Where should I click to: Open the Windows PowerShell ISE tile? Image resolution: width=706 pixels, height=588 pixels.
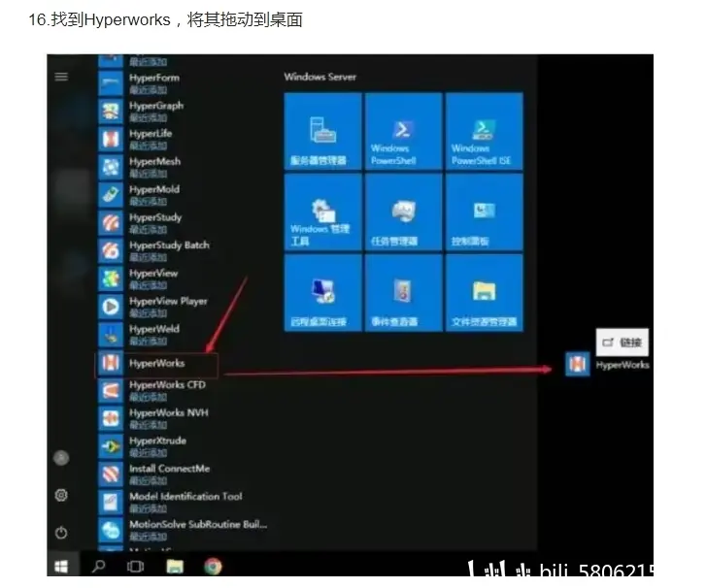484,131
